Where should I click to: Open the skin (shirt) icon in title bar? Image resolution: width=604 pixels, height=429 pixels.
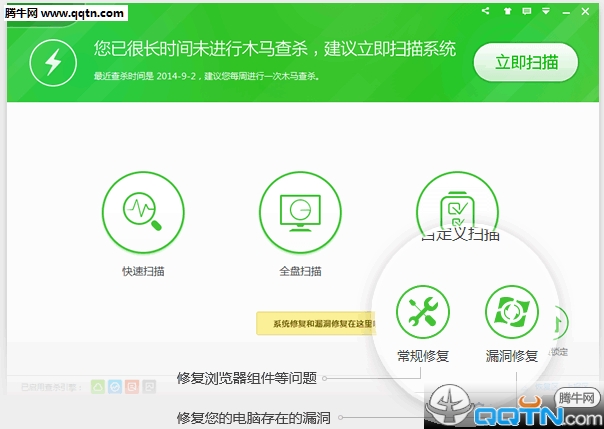pos(507,11)
